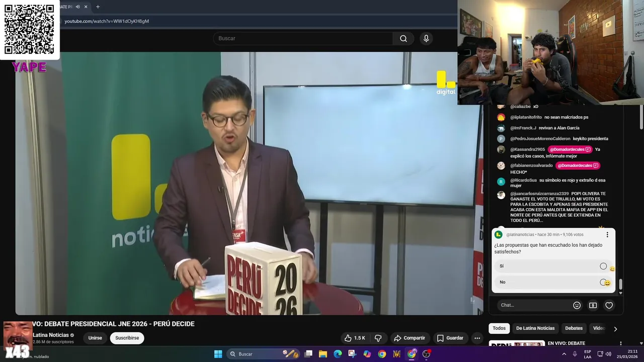Viewport: 644px width, 362px height.
Task: Show more filter chips with right chevron
Action: 615,329
